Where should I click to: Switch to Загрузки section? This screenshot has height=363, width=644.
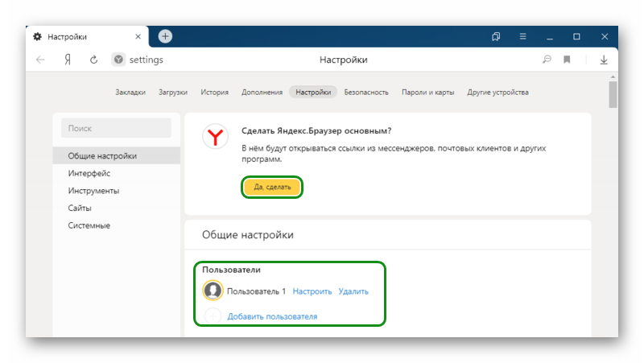pos(173,92)
